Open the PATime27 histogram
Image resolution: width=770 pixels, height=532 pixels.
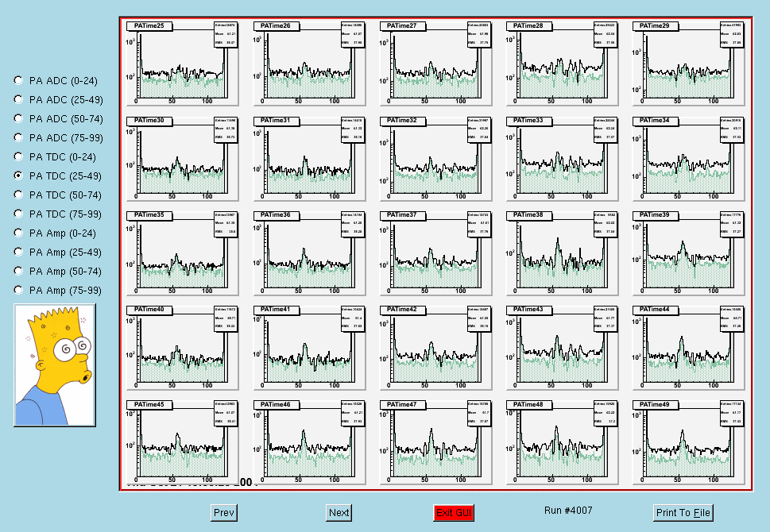point(435,64)
